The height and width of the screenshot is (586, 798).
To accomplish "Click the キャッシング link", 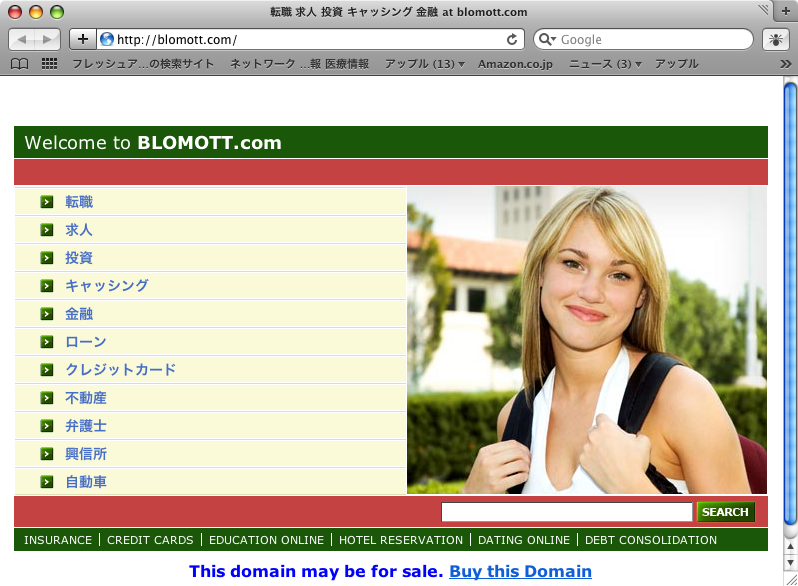I will click(x=106, y=286).
